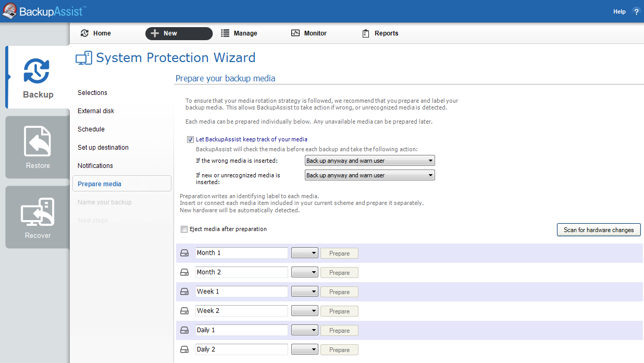Click the disk icon beside Week 1
The image size is (644, 363).
pos(184,292)
